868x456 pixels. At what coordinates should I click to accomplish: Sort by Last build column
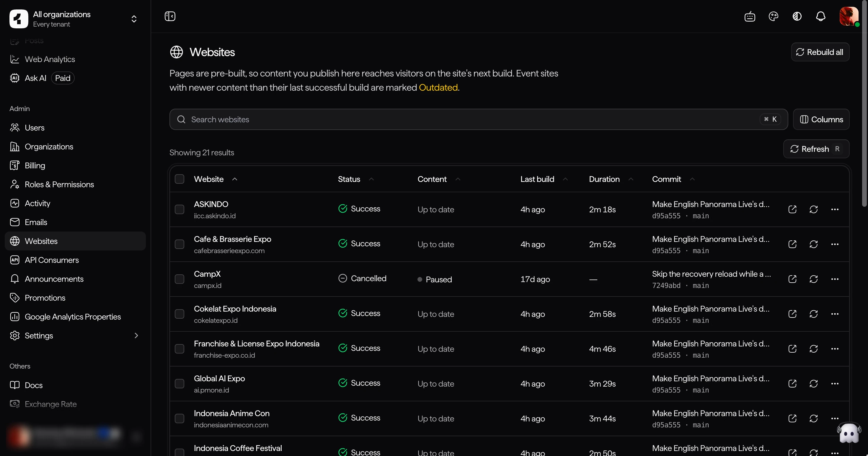tap(544, 179)
